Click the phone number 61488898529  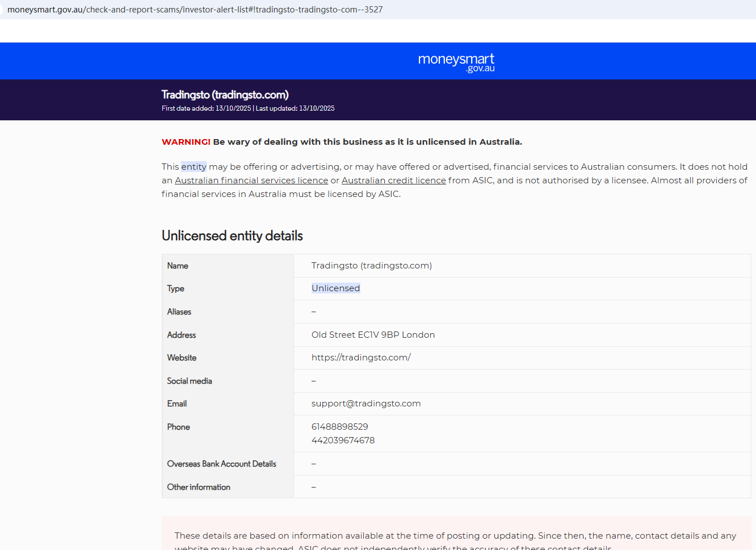pos(340,427)
